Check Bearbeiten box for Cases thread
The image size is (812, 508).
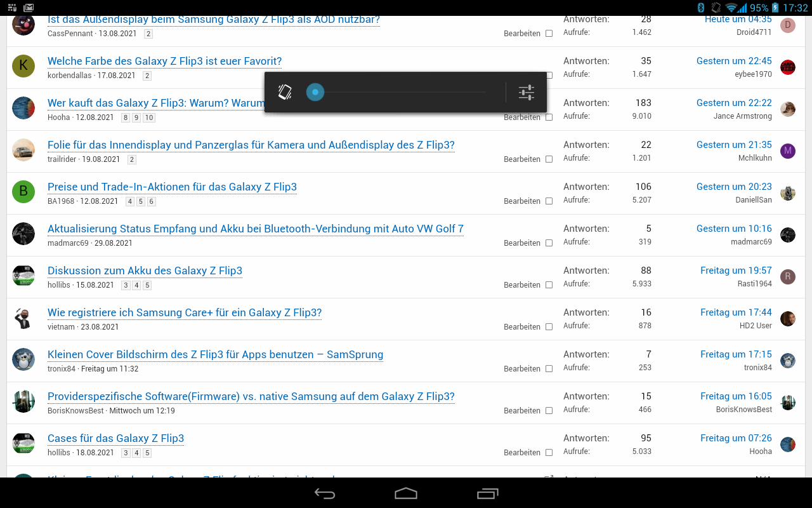tap(549, 452)
